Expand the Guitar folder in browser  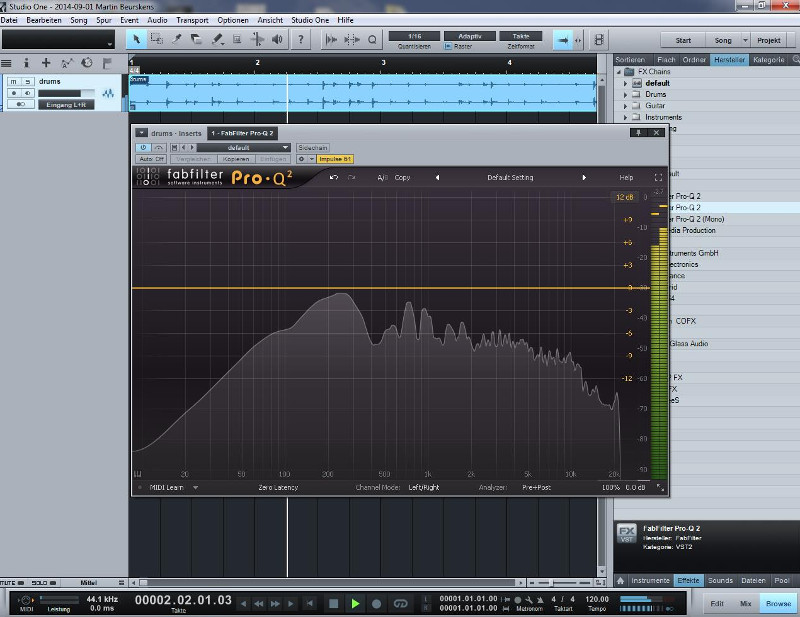pyautogui.click(x=626, y=106)
